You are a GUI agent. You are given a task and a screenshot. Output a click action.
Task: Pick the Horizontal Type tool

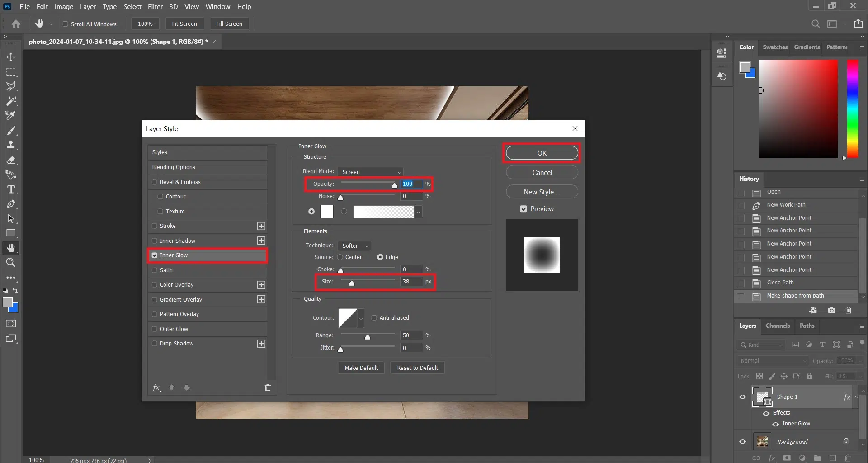(x=11, y=189)
